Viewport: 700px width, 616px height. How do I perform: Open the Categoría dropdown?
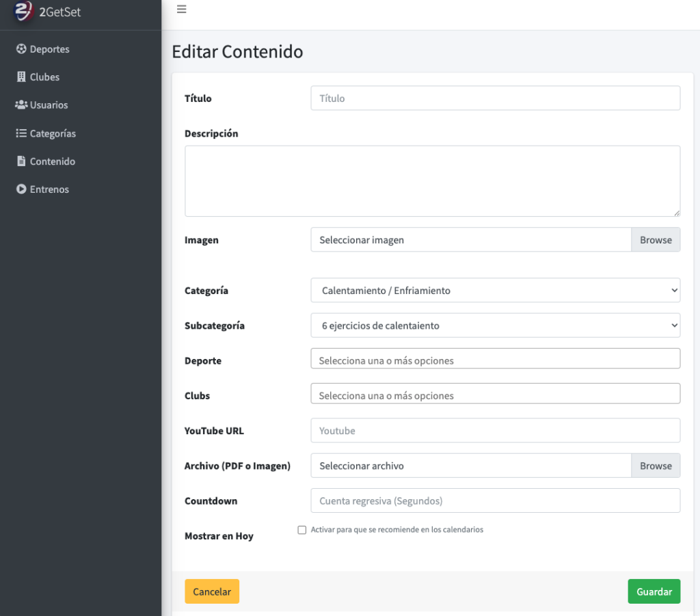(495, 291)
